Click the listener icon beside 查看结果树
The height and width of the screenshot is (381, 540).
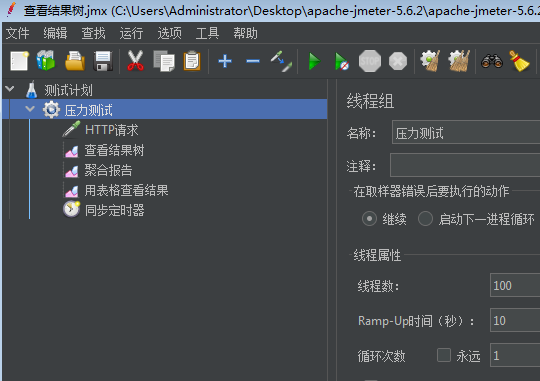pyautogui.click(x=72, y=151)
